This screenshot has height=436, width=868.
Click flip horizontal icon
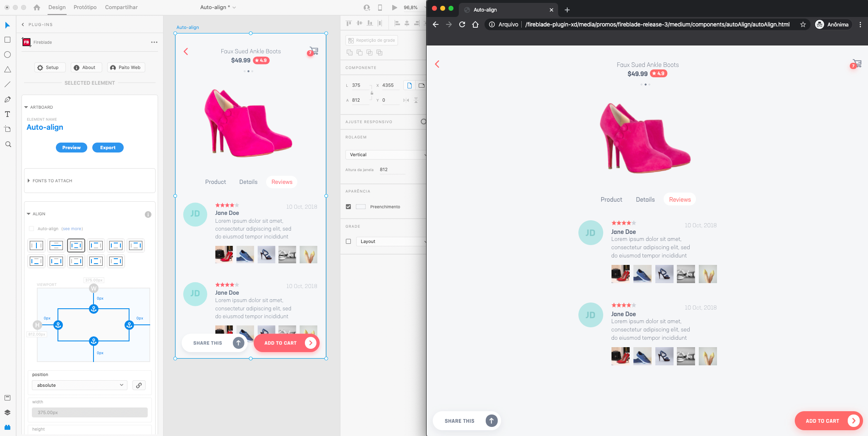pos(406,100)
